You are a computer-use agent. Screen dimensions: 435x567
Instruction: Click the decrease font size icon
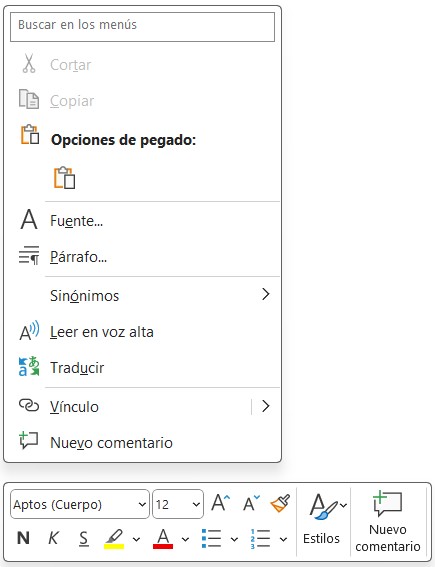251,503
